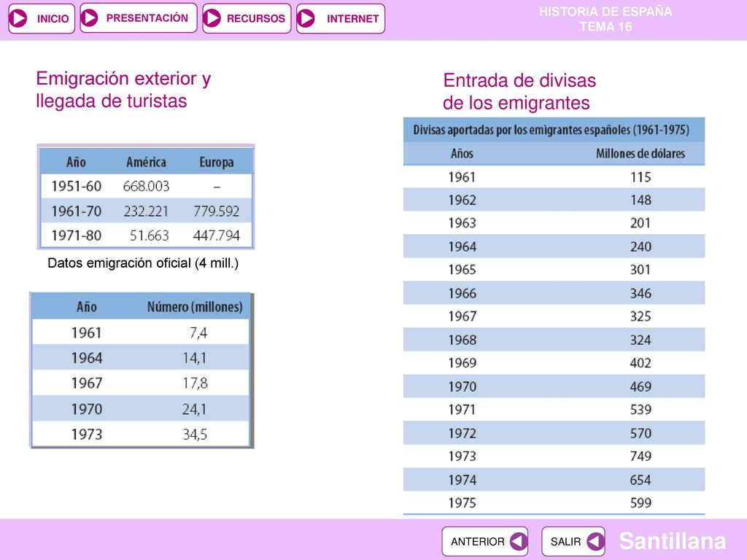
Task: Select year 1962 in divisas table
Action: (462, 200)
